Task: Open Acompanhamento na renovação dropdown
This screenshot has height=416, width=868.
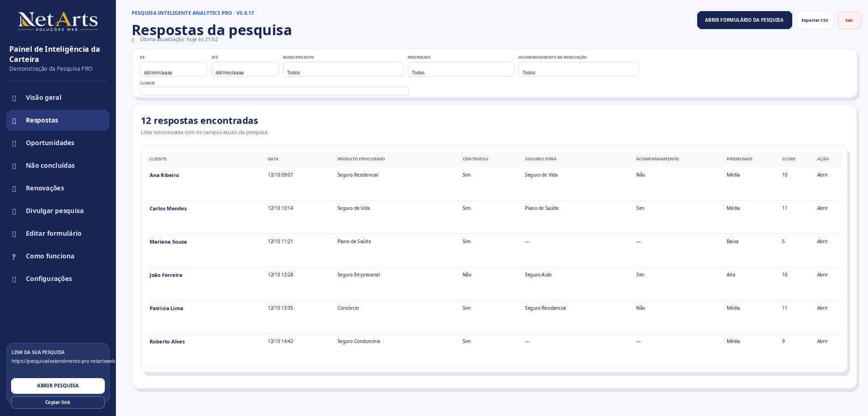Action: 579,69
